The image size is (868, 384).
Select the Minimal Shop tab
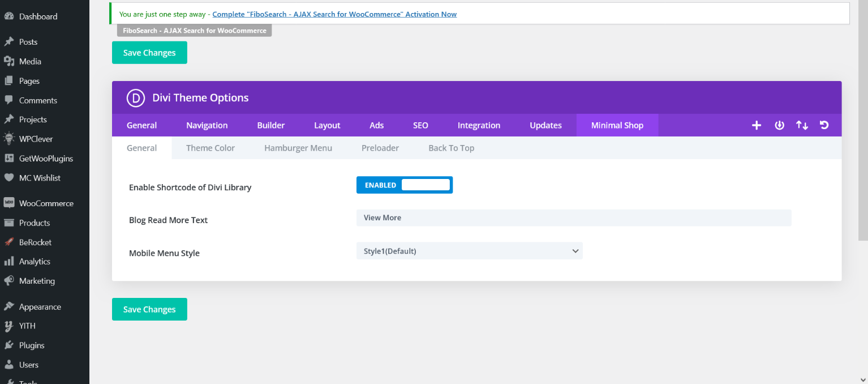pos(617,125)
